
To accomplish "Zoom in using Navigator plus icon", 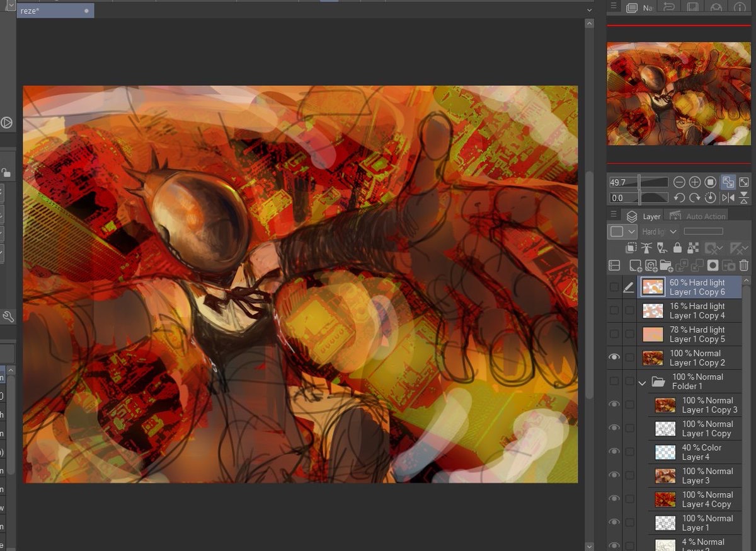I will coord(695,182).
